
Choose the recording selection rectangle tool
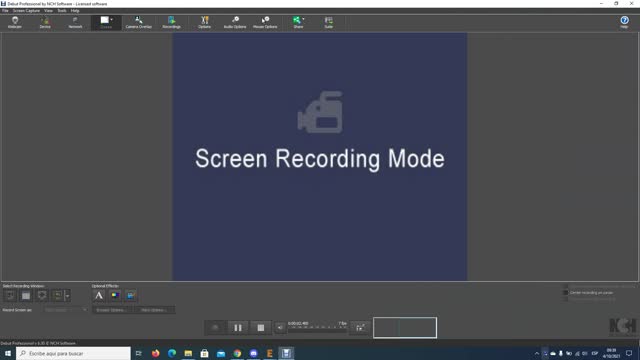pyautogui.click(x=10, y=296)
